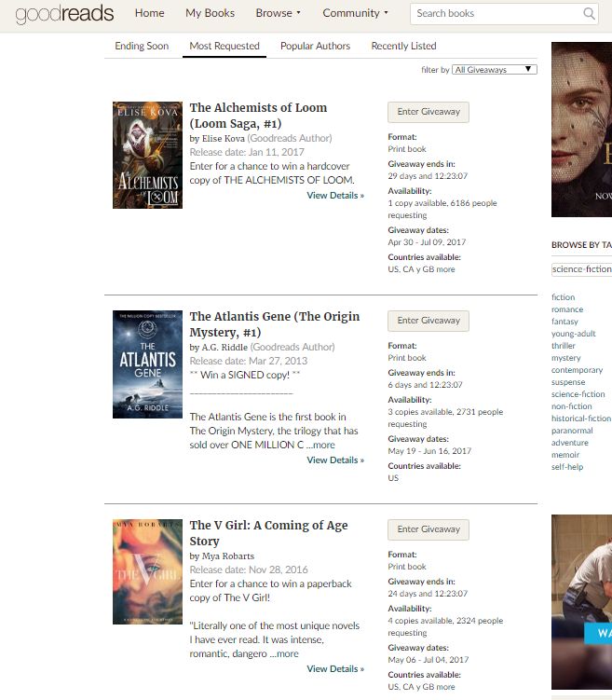This screenshot has width=612, height=700.
Task: View Details for The Alchemists of Loom
Action: coord(335,196)
